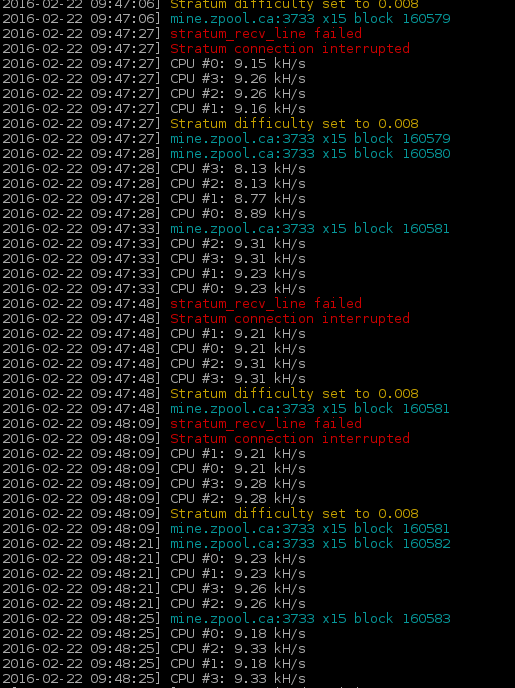Viewport: 515px width, 688px height.
Task: Select 09:47:48 'CPU #1: 9.21 kH/s' line
Action: point(238,334)
